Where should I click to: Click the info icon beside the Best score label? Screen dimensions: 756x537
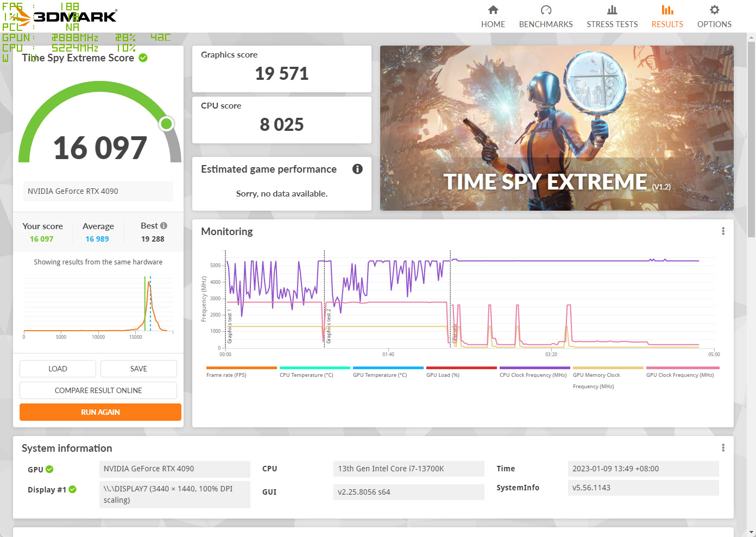163,225
